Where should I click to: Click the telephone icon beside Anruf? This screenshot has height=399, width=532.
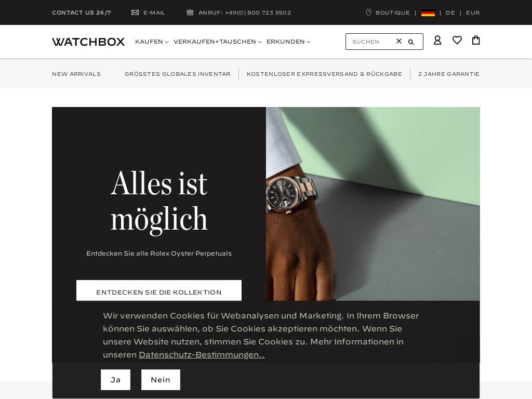click(190, 12)
